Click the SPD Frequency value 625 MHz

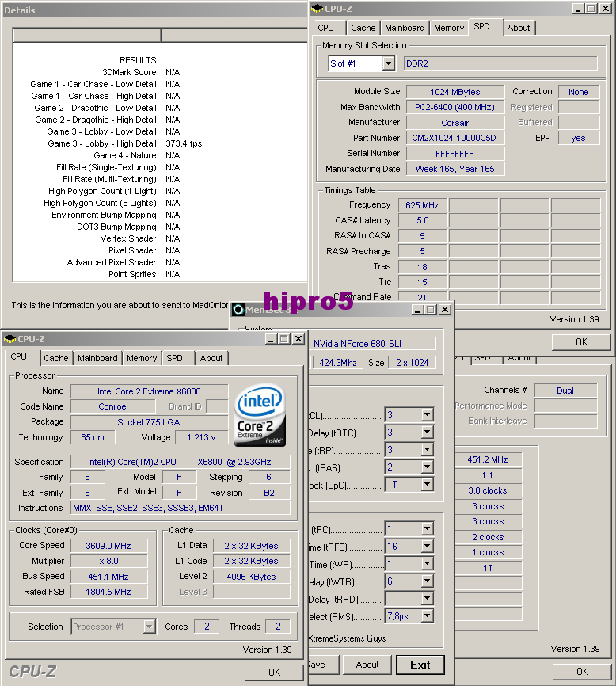click(x=422, y=205)
